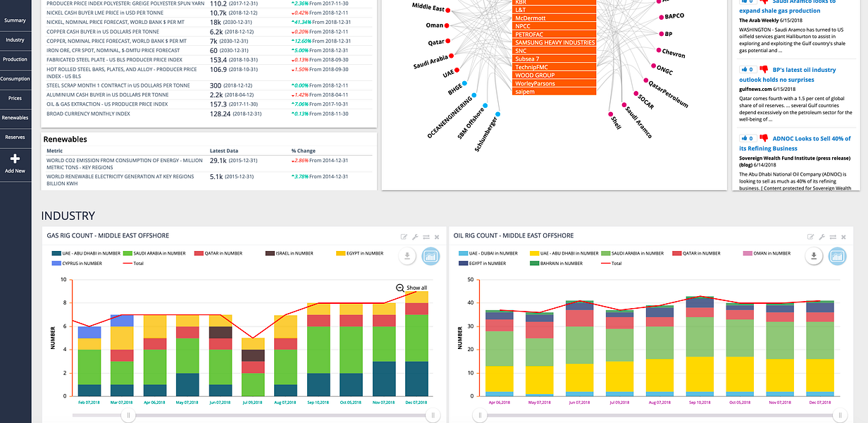868x423 pixels.
Task: Toggle Egypt series in gas chart legend
Action: coord(361,253)
